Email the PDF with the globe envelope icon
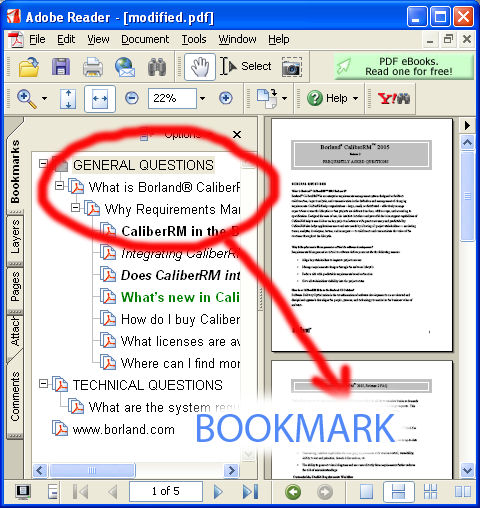 coord(125,67)
